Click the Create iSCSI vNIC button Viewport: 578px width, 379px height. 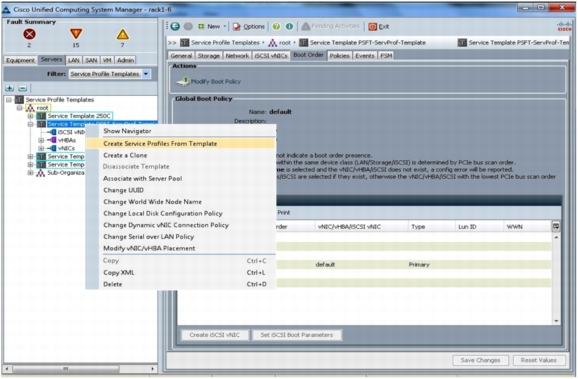pos(215,335)
